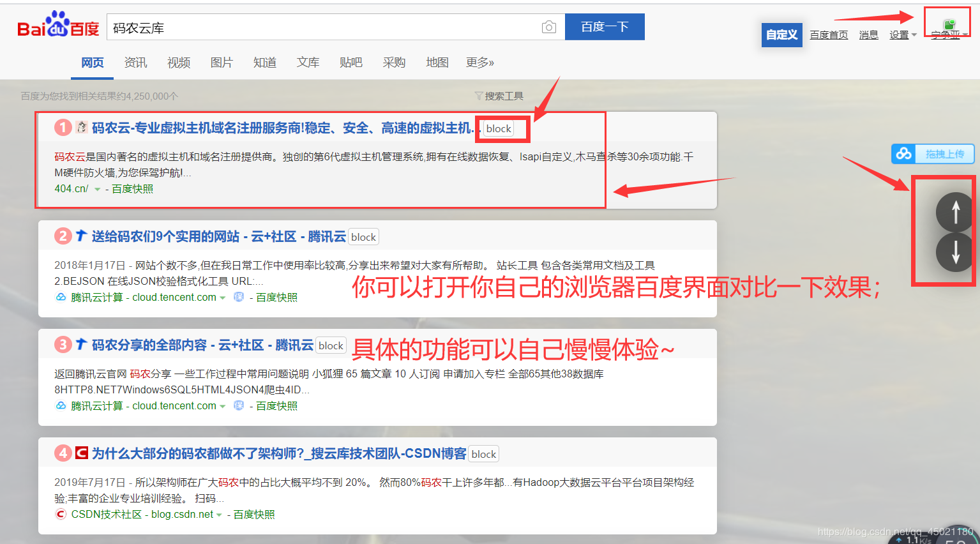The image size is (980, 544).
Task: Open 百度首页 link
Action: [x=829, y=35]
